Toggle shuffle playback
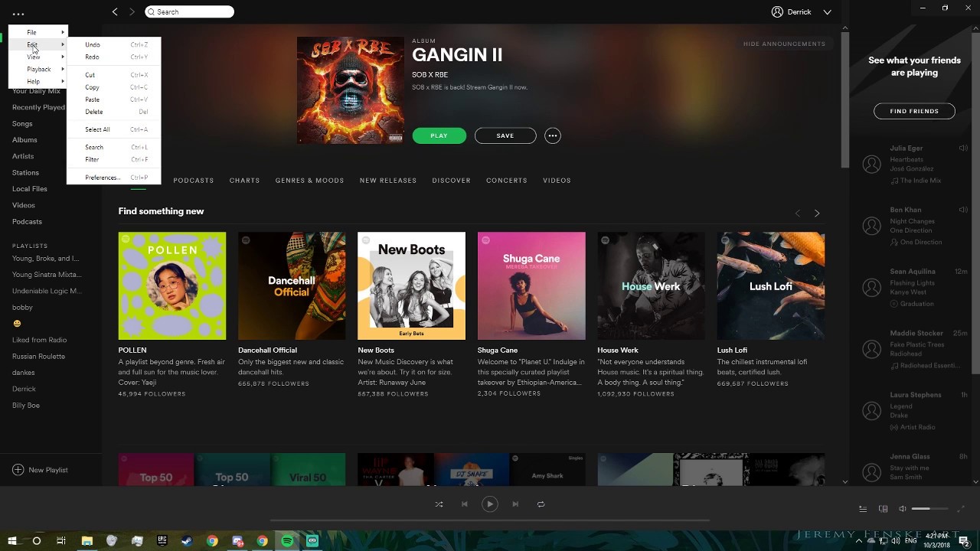The height and width of the screenshot is (551, 980). click(439, 504)
